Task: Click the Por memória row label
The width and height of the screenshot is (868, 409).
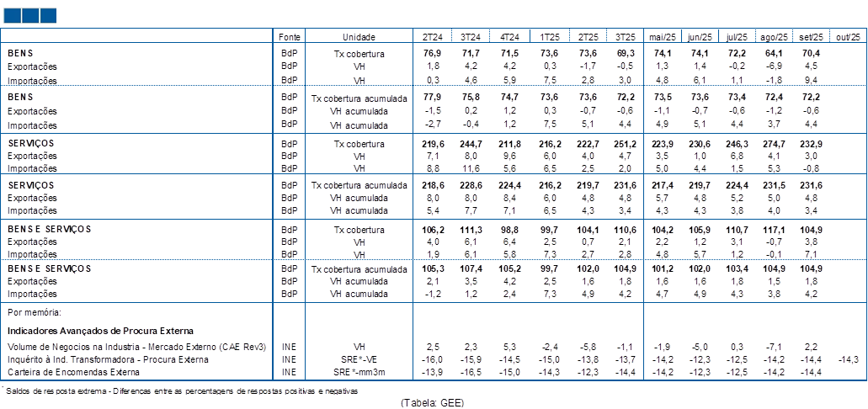Action: click(32, 311)
